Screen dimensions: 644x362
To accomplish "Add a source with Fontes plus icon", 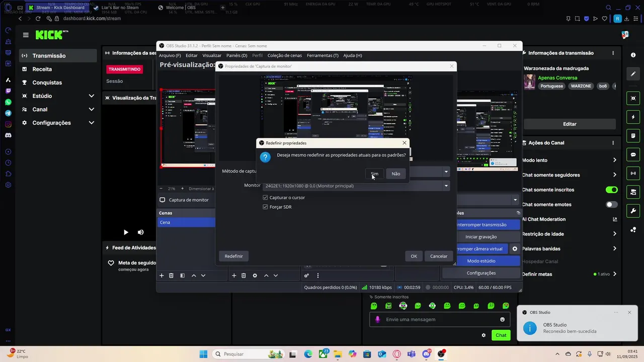I will click(x=234, y=276).
